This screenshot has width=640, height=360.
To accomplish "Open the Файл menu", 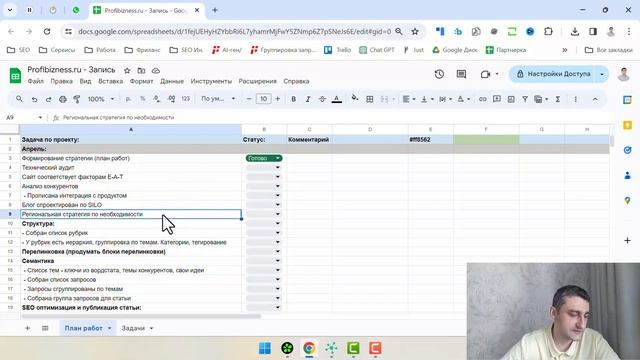I will click(x=36, y=81).
